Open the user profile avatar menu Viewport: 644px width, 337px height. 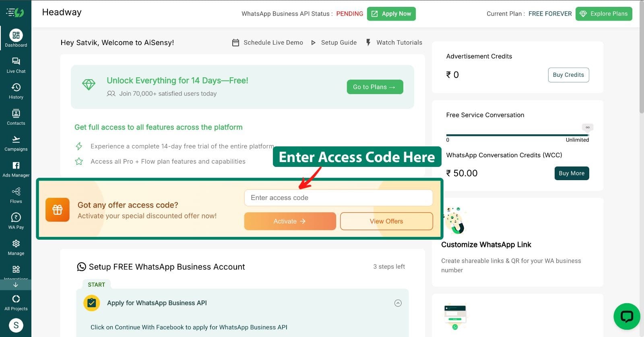(16, 325)
